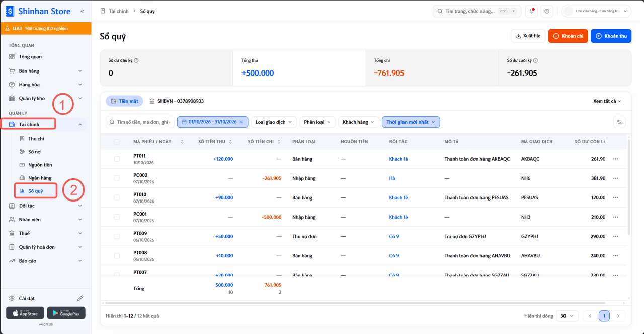Select the PC001 row checkbox
The image size is (644, 334).
pyautogui.click(x=117, y=217)
